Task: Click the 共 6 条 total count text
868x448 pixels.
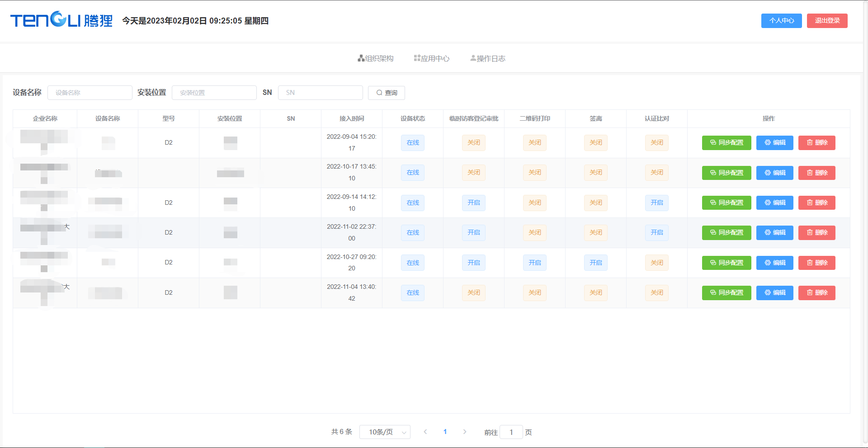Action: [341, 432]
